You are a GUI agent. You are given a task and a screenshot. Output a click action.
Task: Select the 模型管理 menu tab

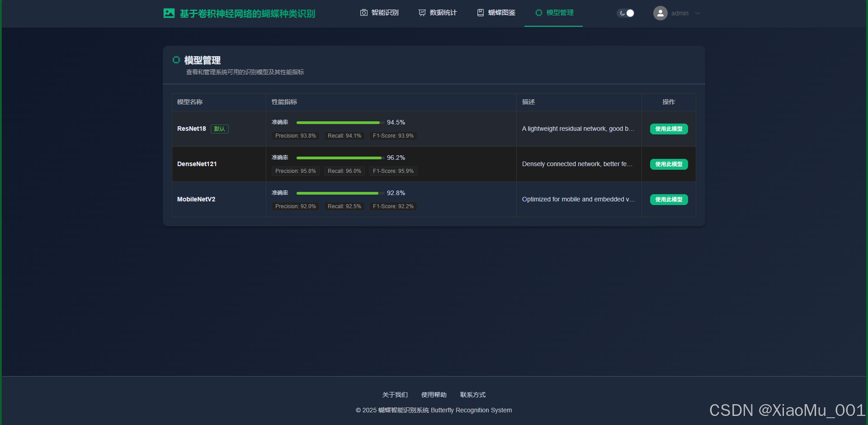pyautogui.click(x=554, y=13)
